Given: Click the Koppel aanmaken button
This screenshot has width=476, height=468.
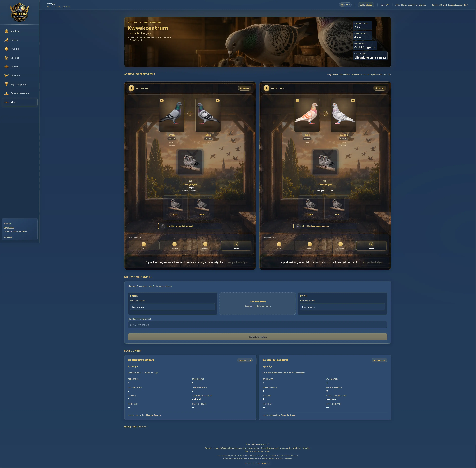Looking at the screenshot, I should click(258, 337).
